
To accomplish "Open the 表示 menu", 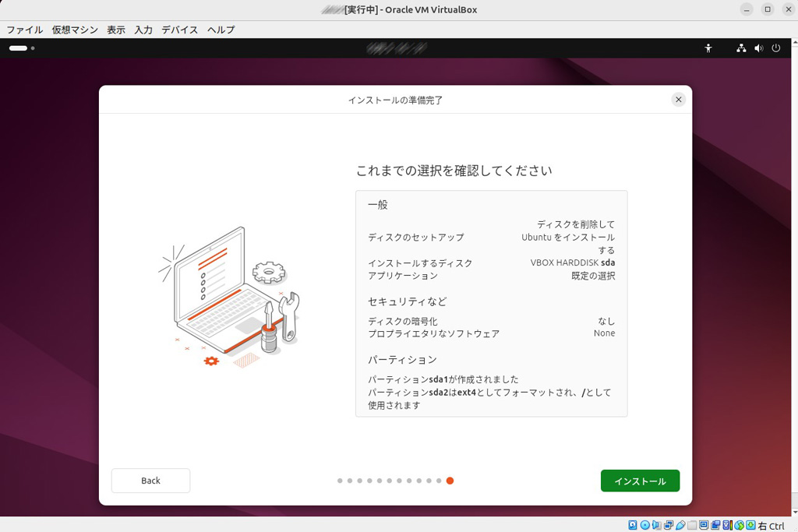I will (x=116, y=30).
